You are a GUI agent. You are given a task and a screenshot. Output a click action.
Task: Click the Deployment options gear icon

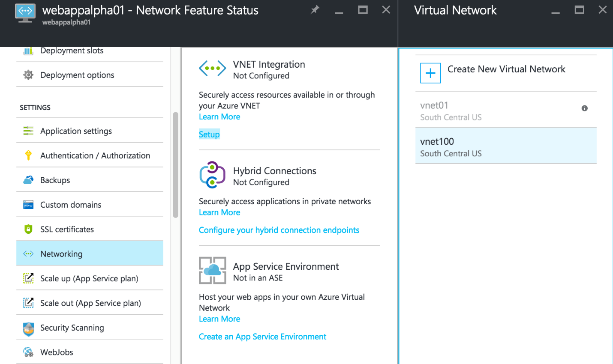tap(28, 75)
